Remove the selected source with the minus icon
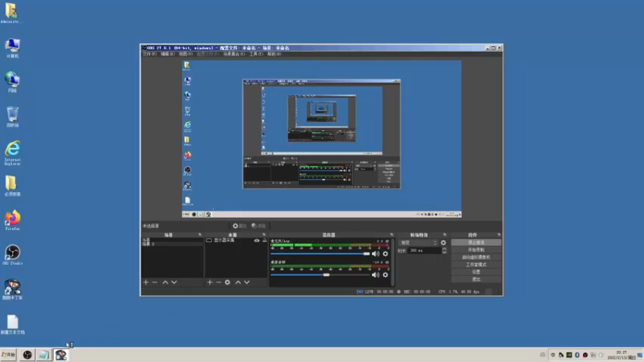The image size is (644, 362). click(218, 282)
